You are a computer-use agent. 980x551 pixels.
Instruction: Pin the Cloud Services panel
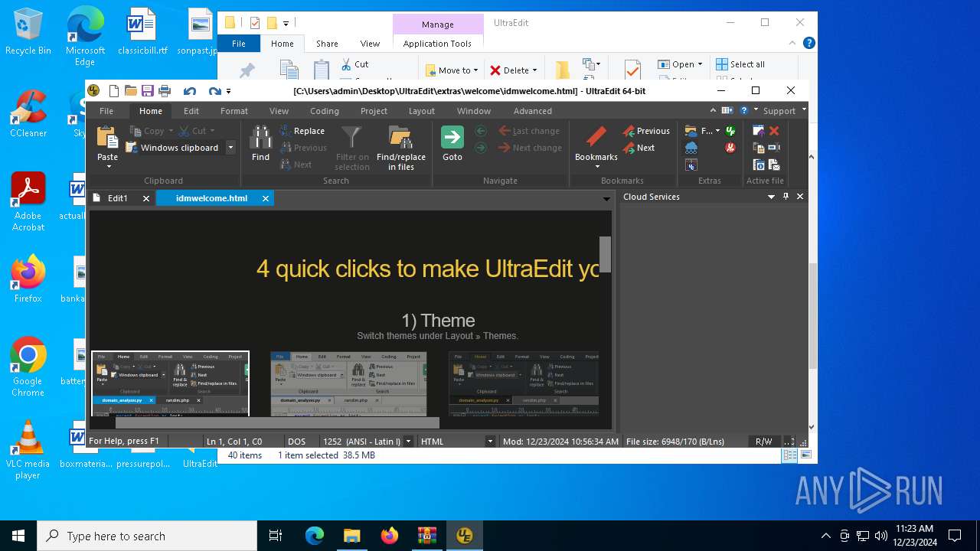click(786, 197)
